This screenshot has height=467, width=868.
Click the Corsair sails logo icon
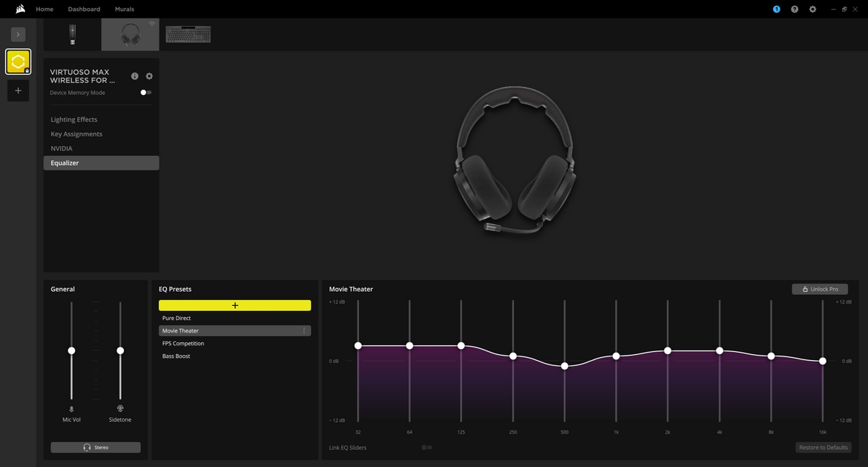pyautogui.click(x=21, y=9)
